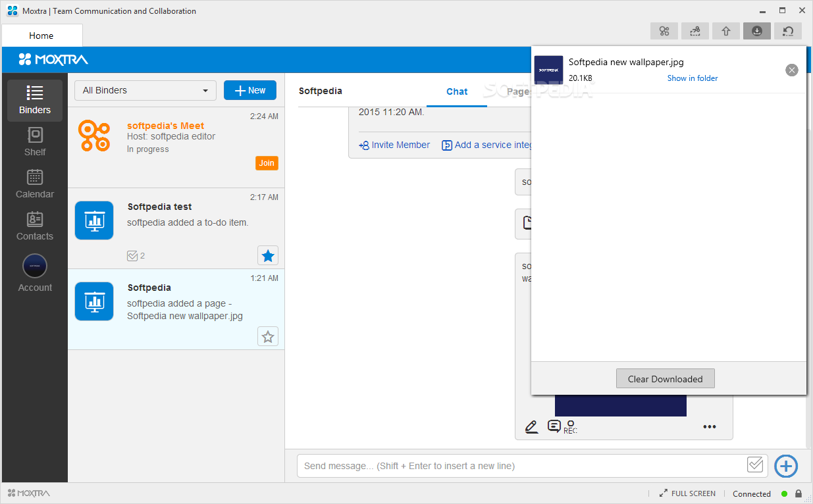Click the softpedia's Meet title
The width and height of the screenshot is (813, 504).
(x=165, y=126)
